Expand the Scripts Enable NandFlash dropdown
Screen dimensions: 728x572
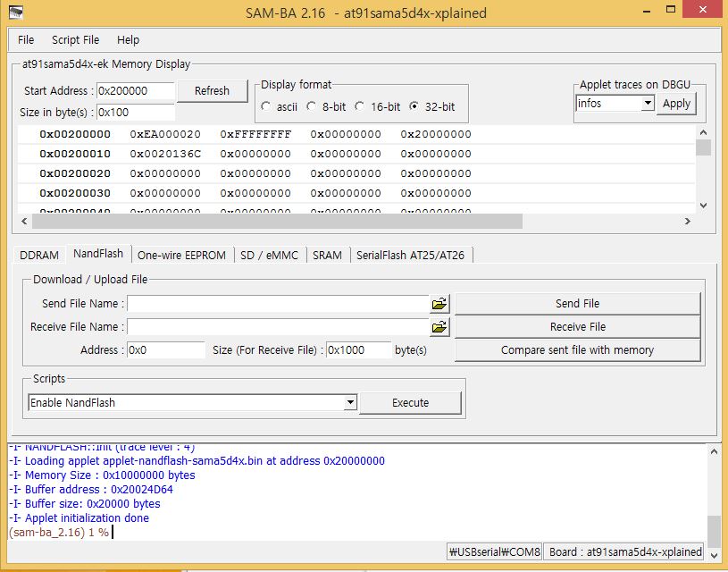pos(350,403)
